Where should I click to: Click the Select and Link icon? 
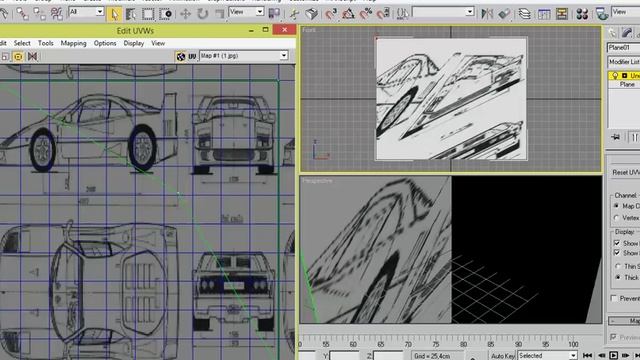(x=22, y=14)
